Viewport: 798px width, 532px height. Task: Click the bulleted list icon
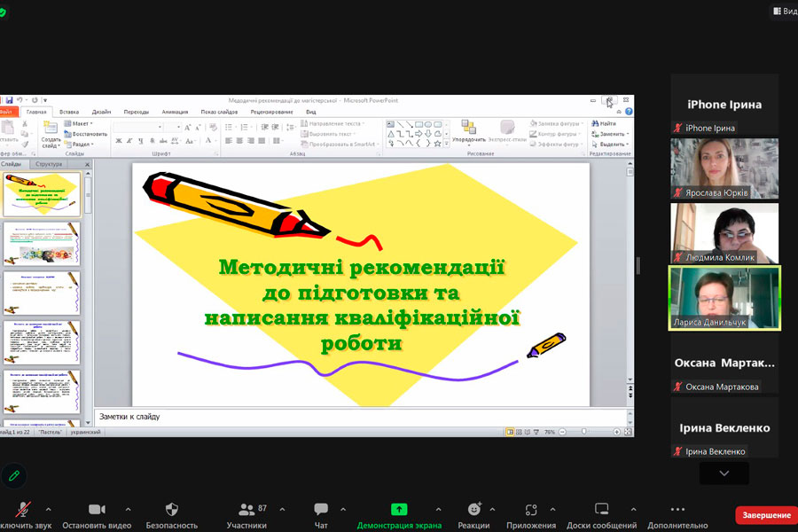tap(229, 128)
